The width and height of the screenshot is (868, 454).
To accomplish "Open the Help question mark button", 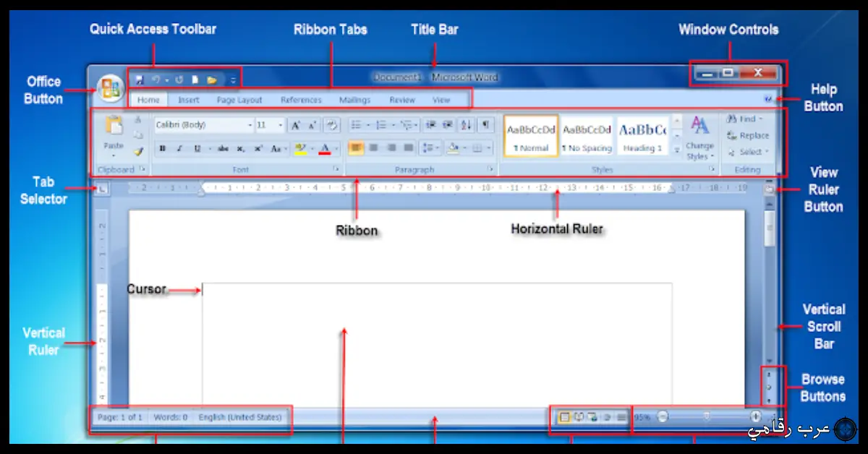I will [x=768, y=99].
